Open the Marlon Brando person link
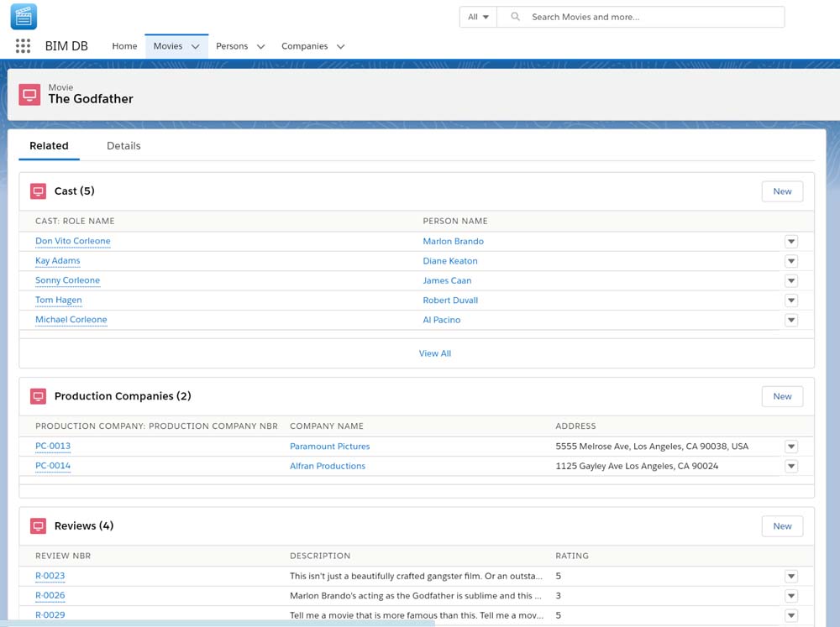Image resolution: width=840 pixels, height=627 pixels. point(453,242)
